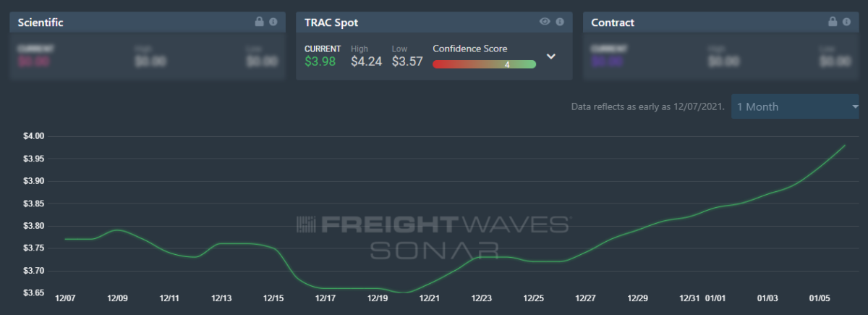Expand TRAC Spot details chevron
868x315 pixels.
pyautogui.click(x=550, y=56)
